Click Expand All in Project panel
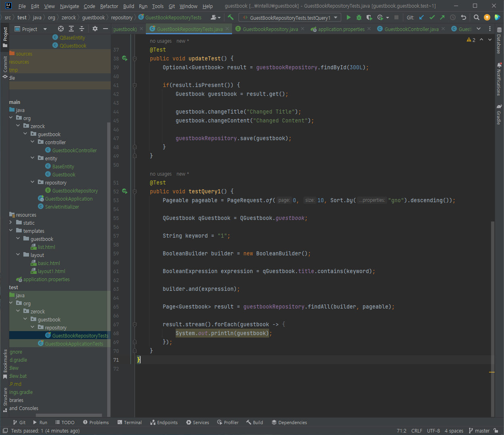 click(71, 29)
